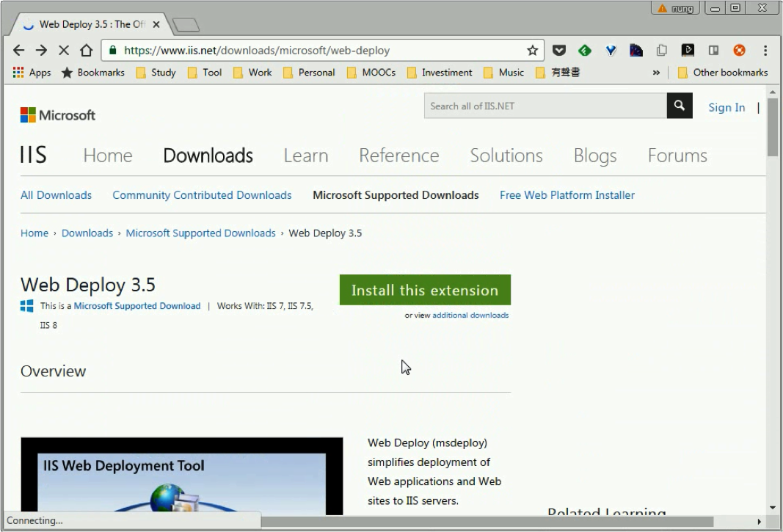Open the MOOCs bookmarks folder
The width and height of the screenshot is (783, 532).
pyautogui.click(x=371, y=73)
